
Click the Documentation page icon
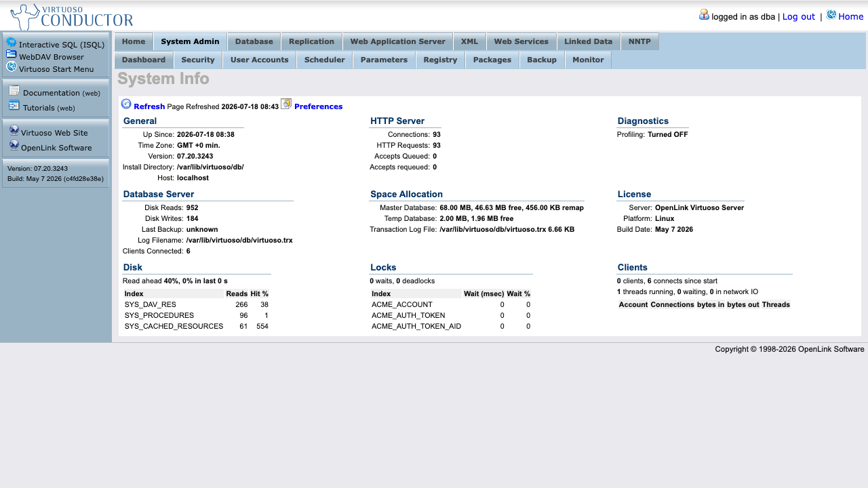point(14,91)
